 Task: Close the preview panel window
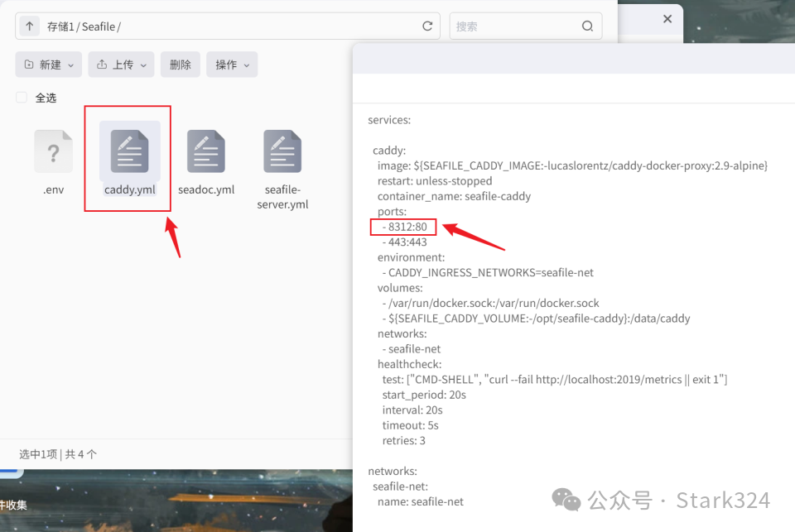click(x=667, y=19)
